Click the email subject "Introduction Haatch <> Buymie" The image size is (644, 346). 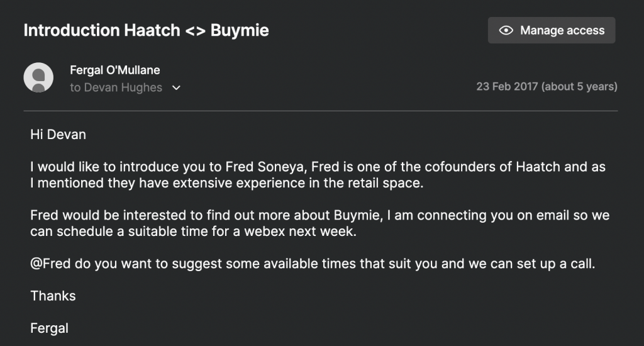[x=146, y=30]
